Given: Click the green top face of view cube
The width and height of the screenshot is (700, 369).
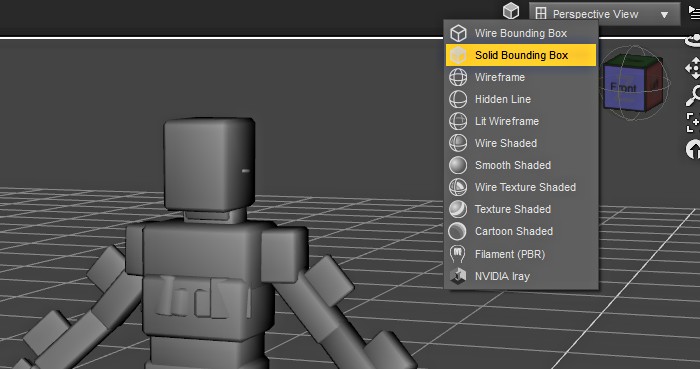Looking at the screenshot, I should (633, 60).
